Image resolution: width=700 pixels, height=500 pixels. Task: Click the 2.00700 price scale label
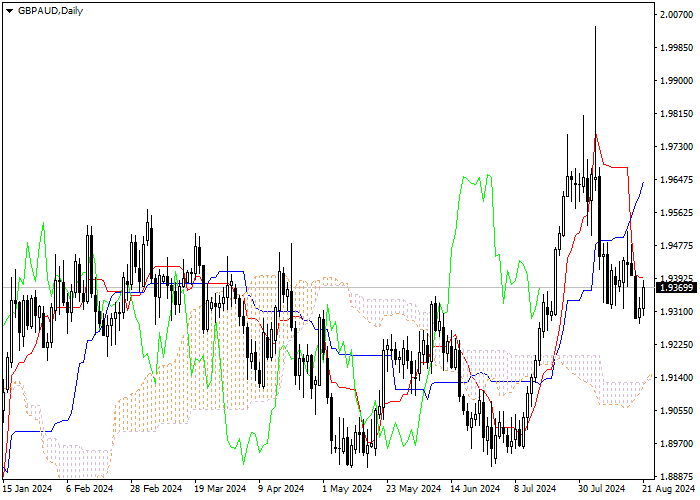(x=677, y=14)
